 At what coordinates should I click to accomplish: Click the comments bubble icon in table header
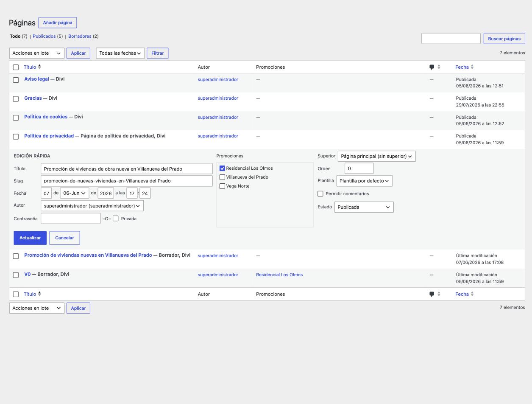[432, 67]
